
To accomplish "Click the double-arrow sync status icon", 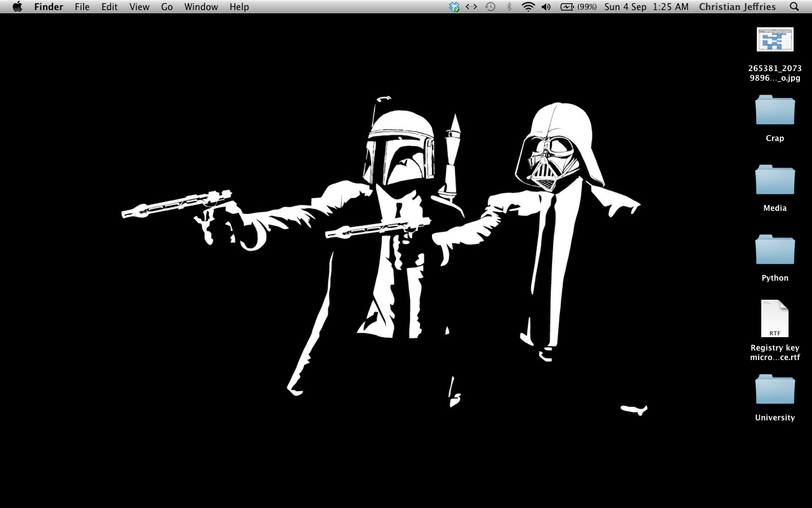I will pos(471,7).
